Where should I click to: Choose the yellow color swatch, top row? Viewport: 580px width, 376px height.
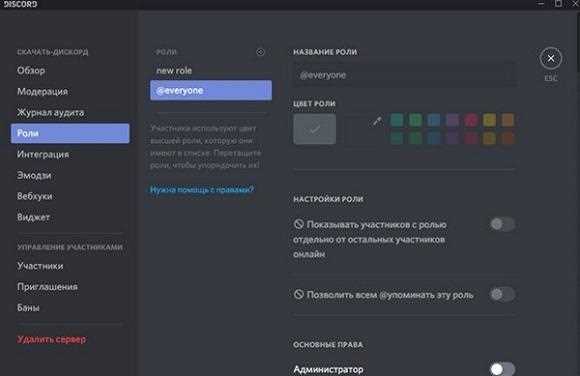pos(489,120)
